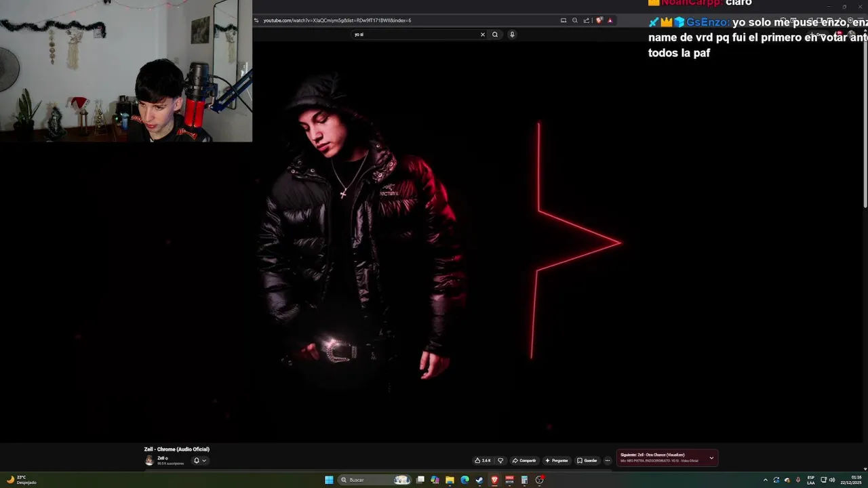The image size is (868, 488).
Task: Clear the YouTube search box text
Action: click(483, 35)
